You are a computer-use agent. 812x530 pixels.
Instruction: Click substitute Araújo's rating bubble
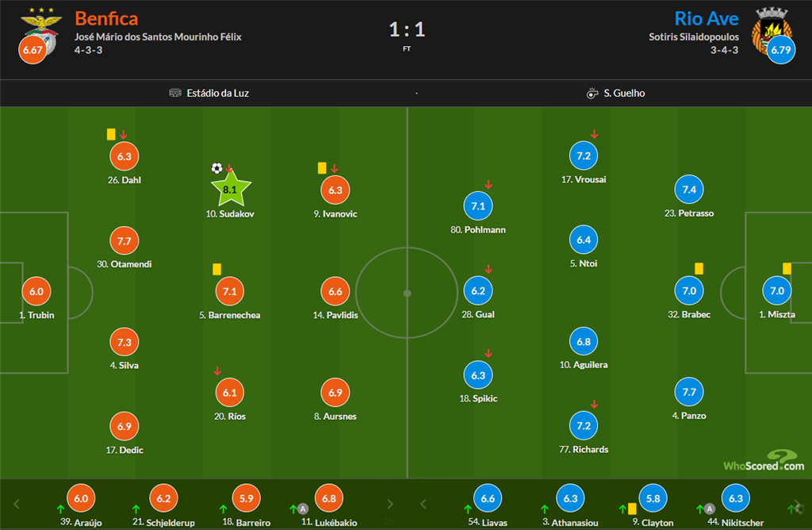[x=81, y=498]
